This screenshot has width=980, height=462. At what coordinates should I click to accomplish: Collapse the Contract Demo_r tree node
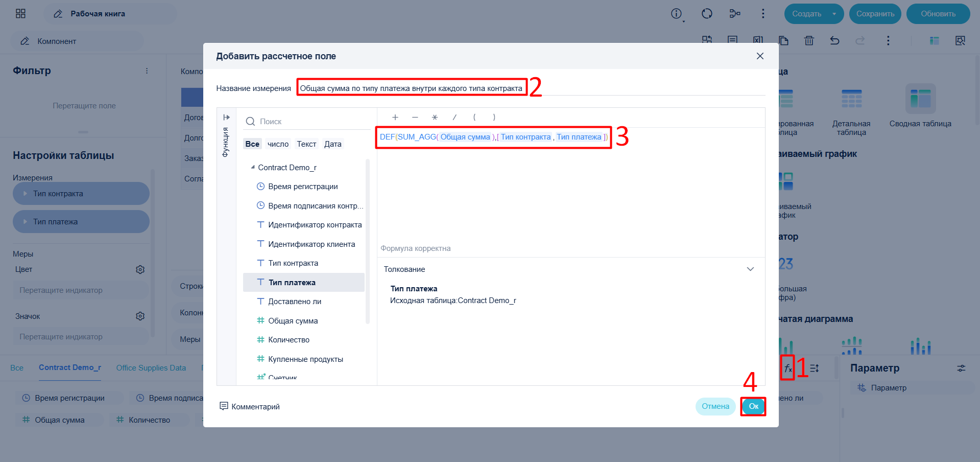click(x=253, y=167)
